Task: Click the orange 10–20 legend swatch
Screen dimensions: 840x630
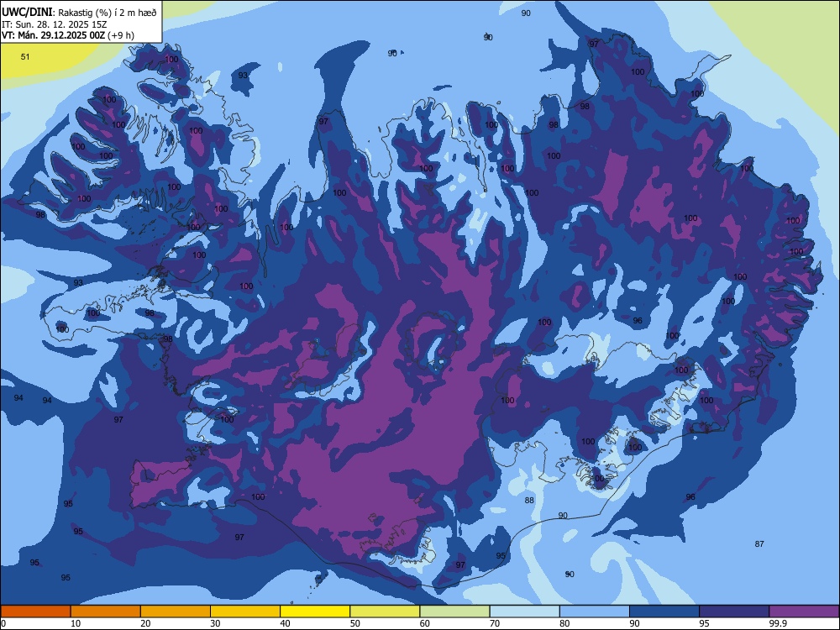Action: (x=106, y=612)
